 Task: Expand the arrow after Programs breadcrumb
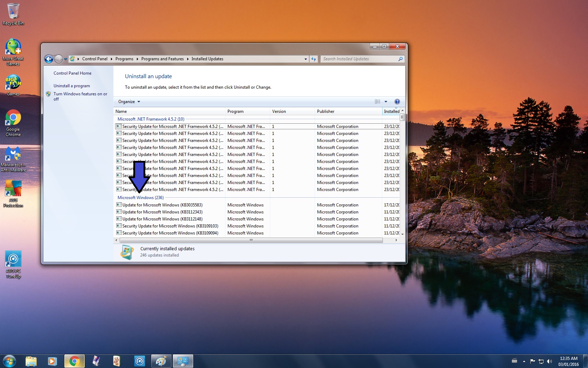(x=137, y=59)
